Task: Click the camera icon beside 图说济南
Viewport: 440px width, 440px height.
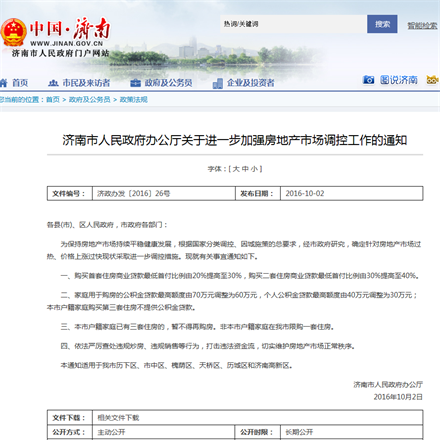Action: click(x=368, y=80)
